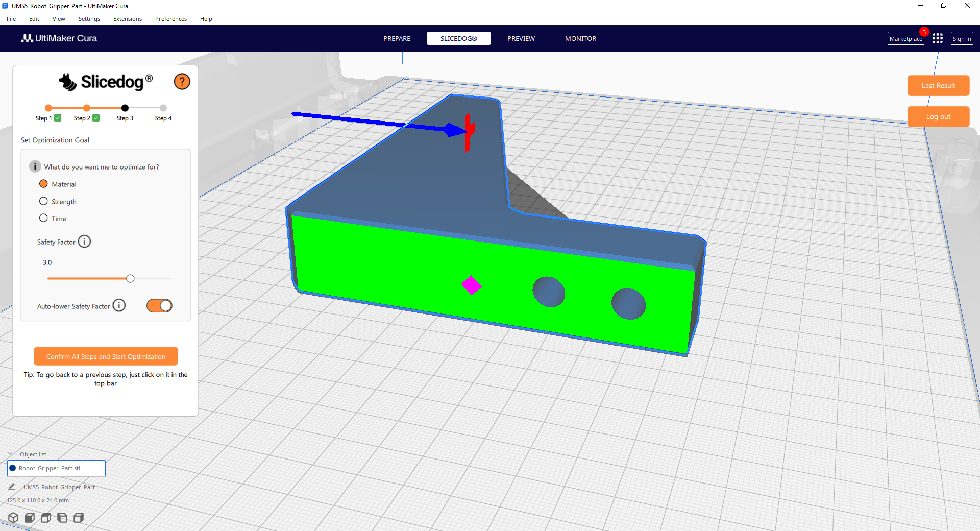Open the Extensions menu

127,19
